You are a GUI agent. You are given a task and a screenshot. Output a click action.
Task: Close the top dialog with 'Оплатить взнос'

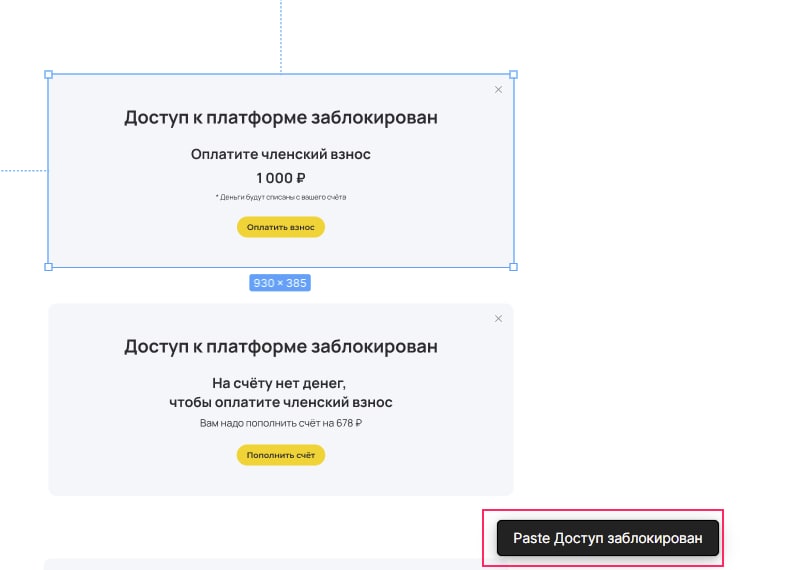point(498,90)
